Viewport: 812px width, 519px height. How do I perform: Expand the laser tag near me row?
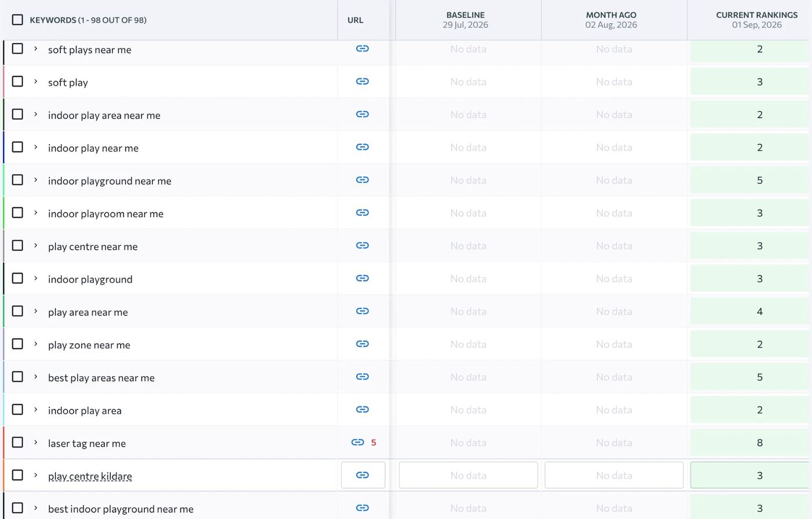(x=35, y=442)
